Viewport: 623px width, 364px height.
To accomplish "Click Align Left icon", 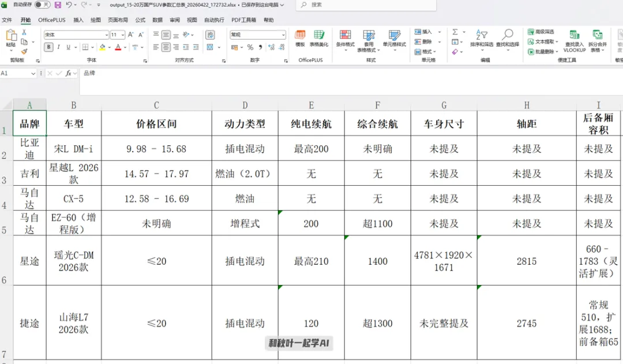I will pos(156,47).
